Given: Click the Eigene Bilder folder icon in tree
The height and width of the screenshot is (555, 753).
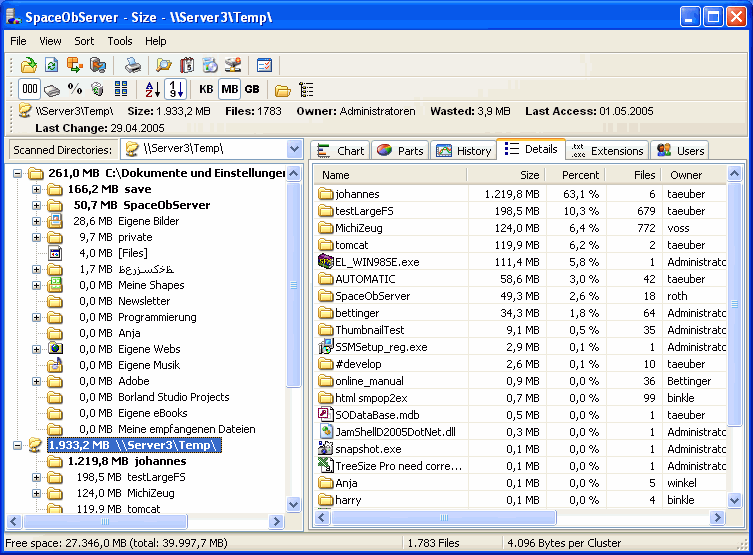Looking at the screenshot, I should tap(55, 221).
